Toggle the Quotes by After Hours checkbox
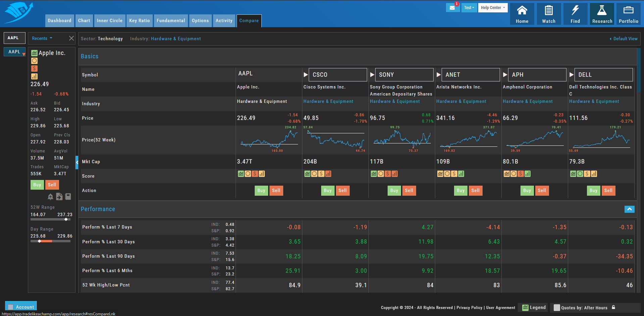The height and width of the screenshot is (316, 644). pyautogui.click(x=557, y=308)
